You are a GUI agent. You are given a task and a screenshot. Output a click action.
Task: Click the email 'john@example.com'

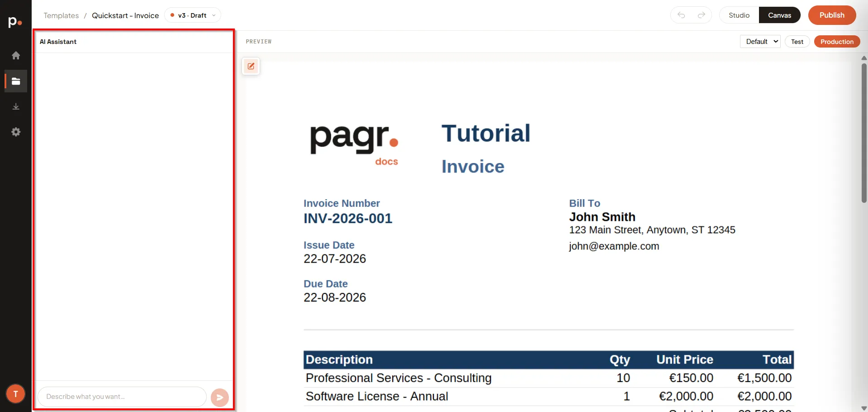(614, 246)
